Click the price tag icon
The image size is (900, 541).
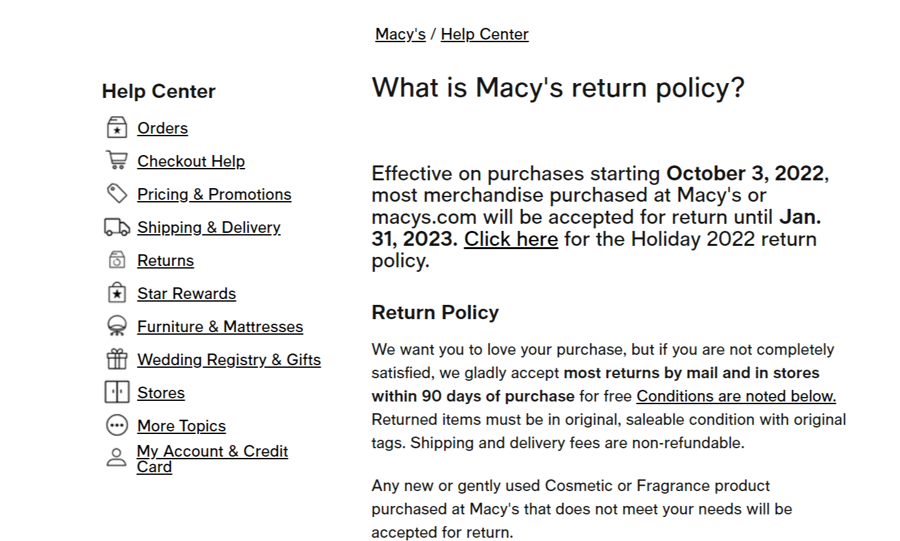pyautogui.click(x=117, y=193)
